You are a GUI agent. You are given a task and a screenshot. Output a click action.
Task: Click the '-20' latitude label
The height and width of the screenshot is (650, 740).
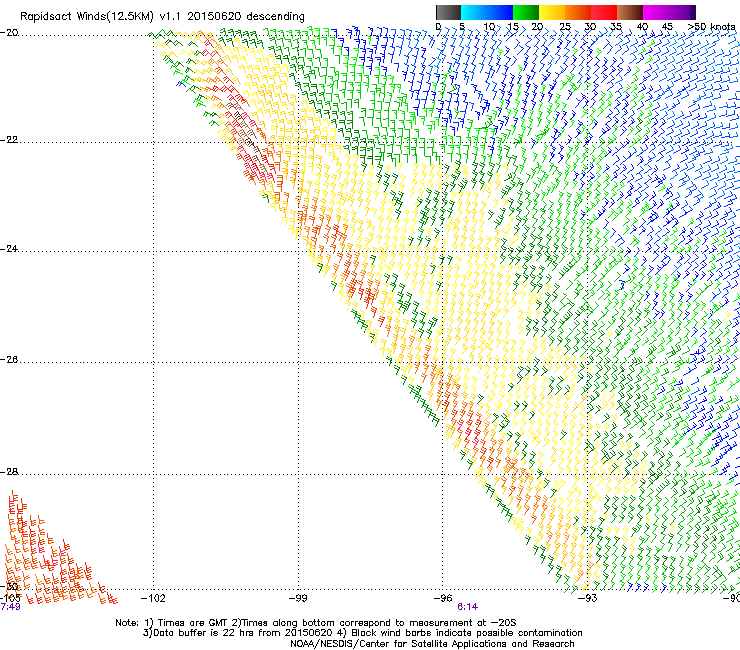point(9,33)
